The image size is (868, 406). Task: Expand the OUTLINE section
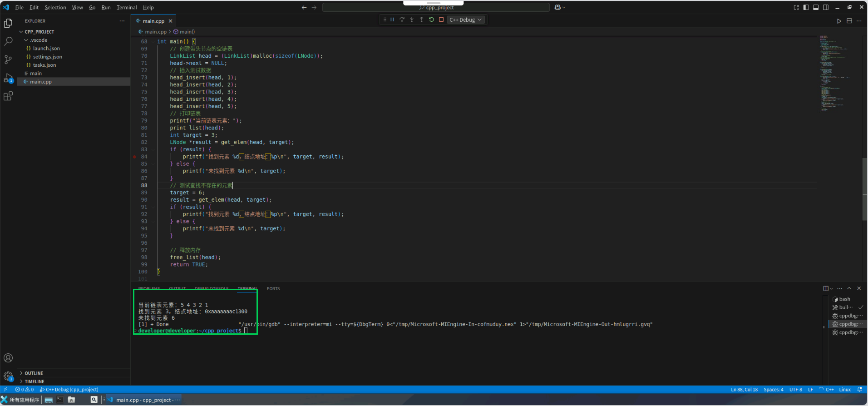pyautogui.click(x=34, y=373)
